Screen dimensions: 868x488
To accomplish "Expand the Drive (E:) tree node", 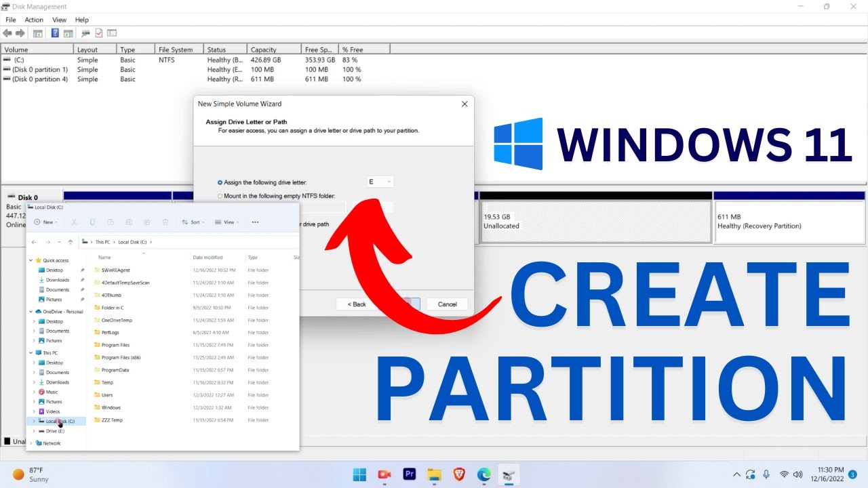I will tap(35, 431).
